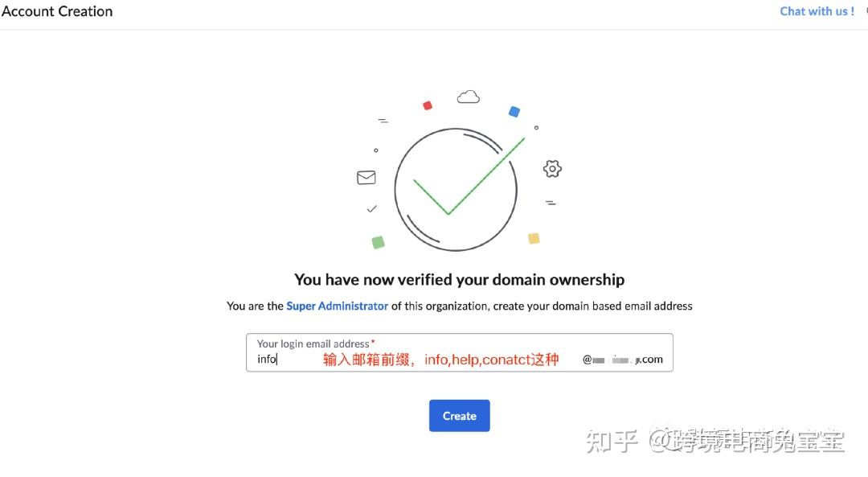Viewport: 868px width, 477px height.
Task: Click the 'Your login email address' label
Action: point(313,343)
